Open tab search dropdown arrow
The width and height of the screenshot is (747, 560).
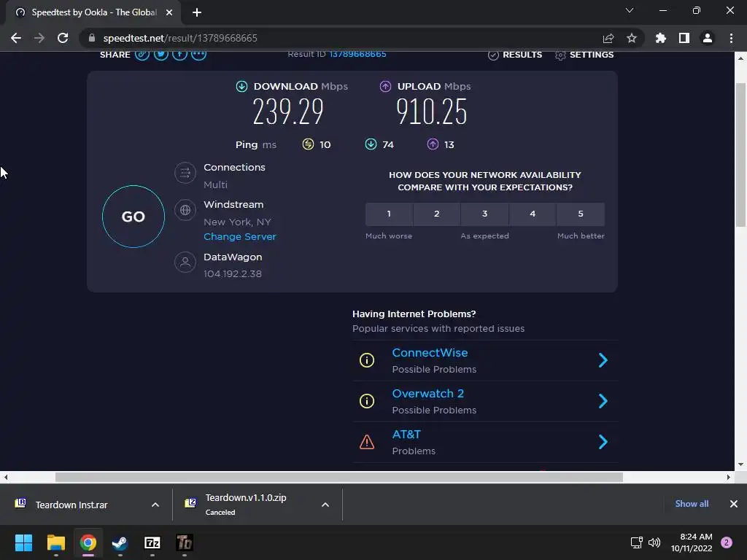pos(630,10)
